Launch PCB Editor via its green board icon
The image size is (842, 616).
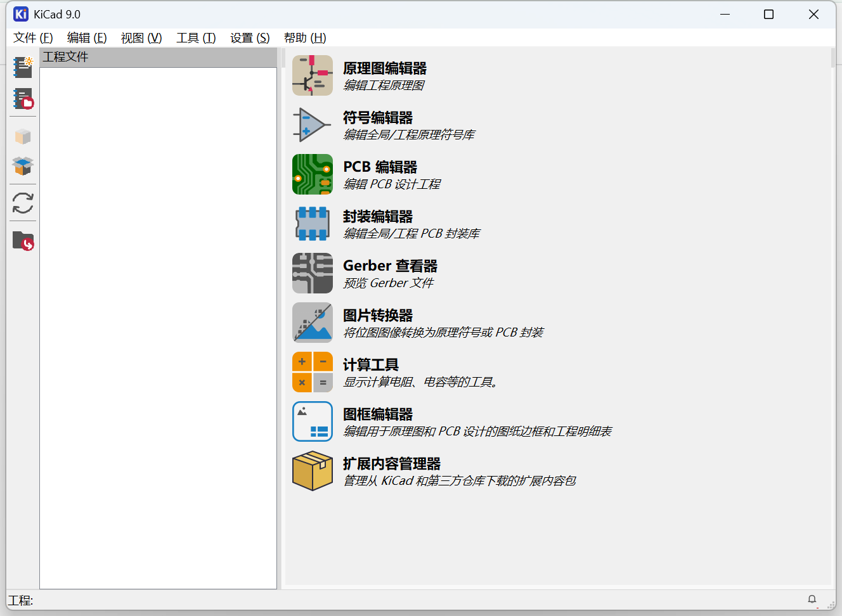(x=313, y=174)
